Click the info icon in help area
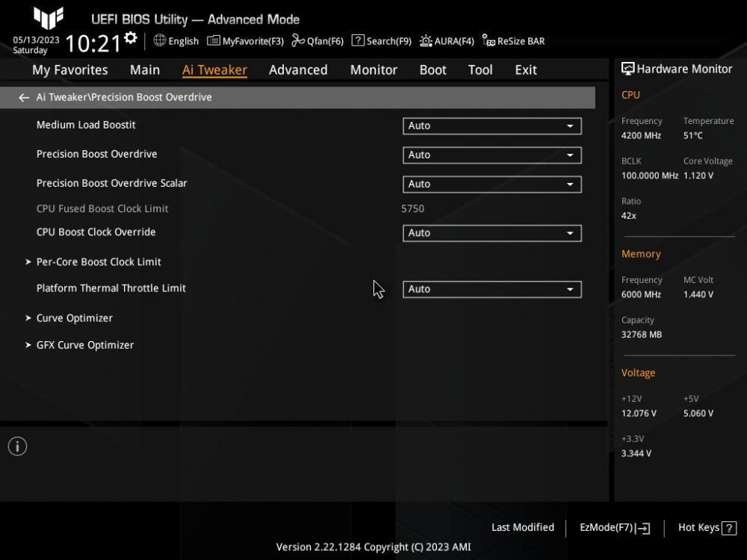This screenshot has height=560, width=747. 18,447
